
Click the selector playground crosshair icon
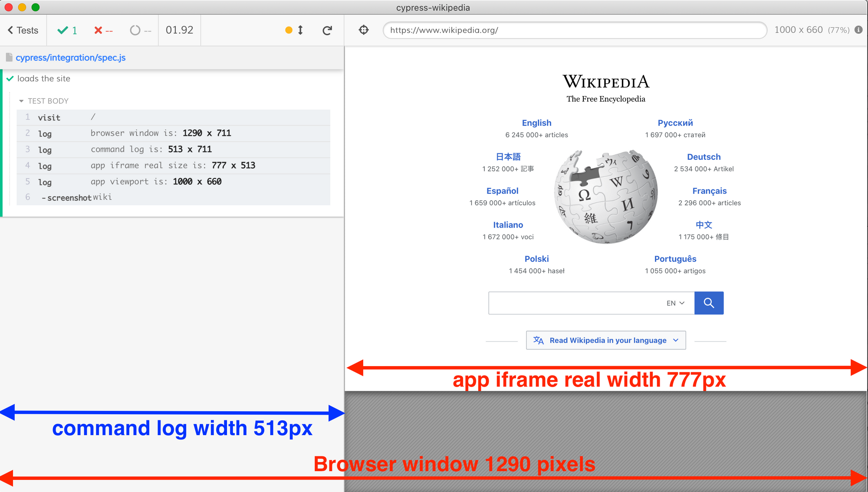[x=364, y=30]
